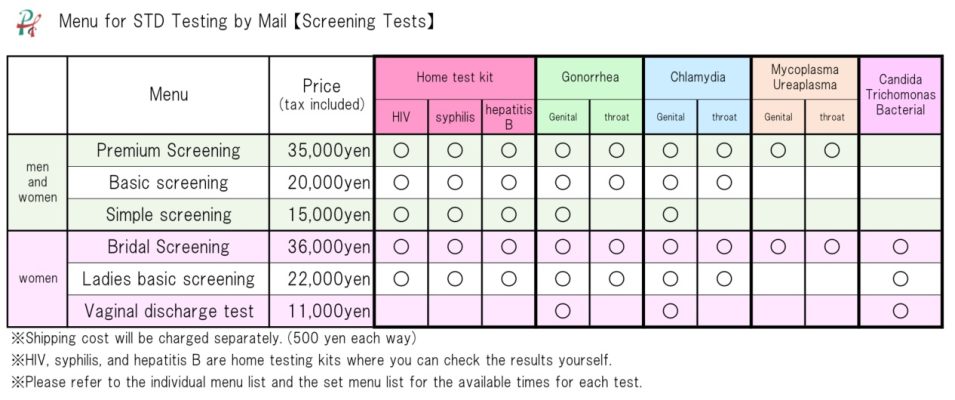Click the 35,000yen price cell
Viewport: 955px width, 400px height.
tap(321, 150)
